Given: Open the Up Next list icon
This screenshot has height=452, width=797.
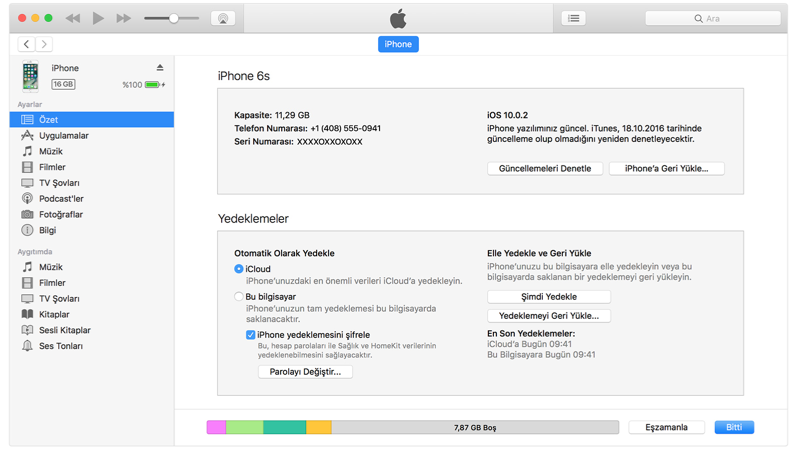Looking at the screenshot, I should (x=573, y=18).
